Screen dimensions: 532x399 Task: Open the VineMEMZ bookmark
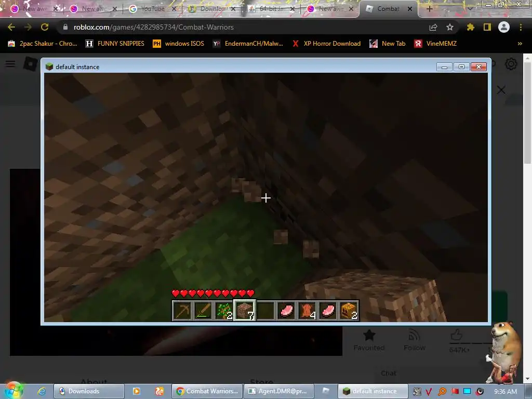click(435, 44)
